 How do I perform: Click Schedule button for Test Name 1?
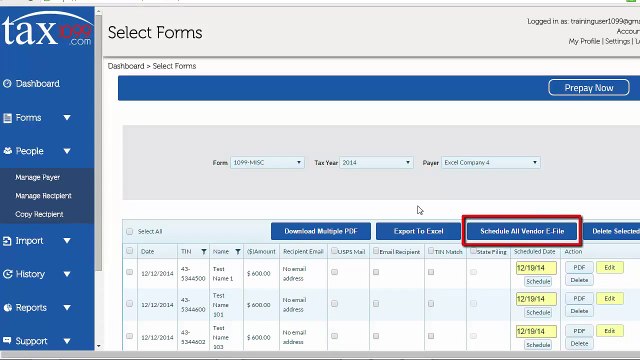pos(538,282)
